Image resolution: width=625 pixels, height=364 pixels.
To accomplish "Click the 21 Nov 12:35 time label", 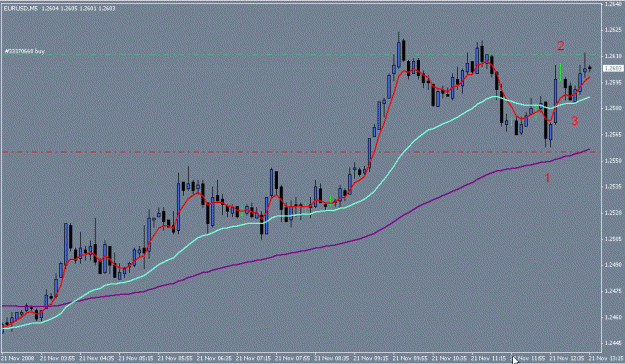I will tap(567, 358).
